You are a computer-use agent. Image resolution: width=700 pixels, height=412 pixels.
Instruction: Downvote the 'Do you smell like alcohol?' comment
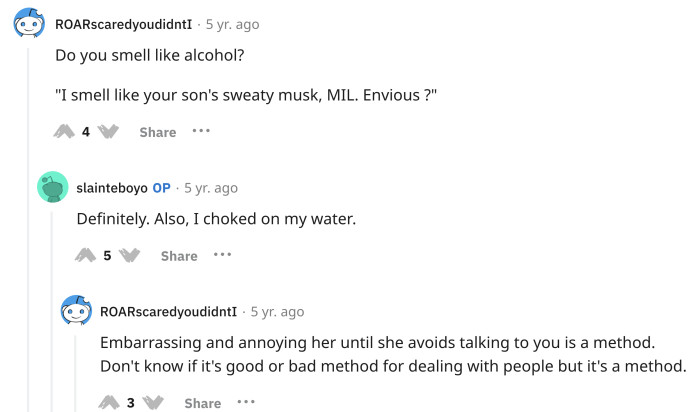(x=109, y=132)
